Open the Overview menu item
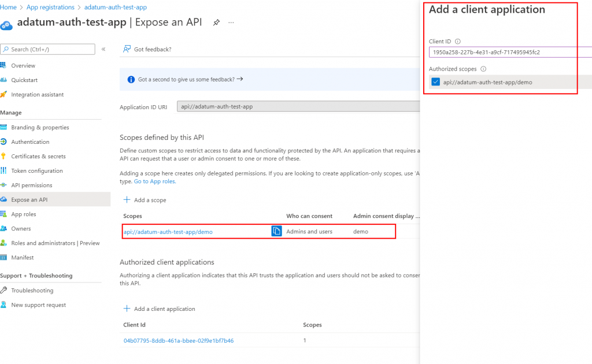592x364 pixels. (x=23, y=66)
